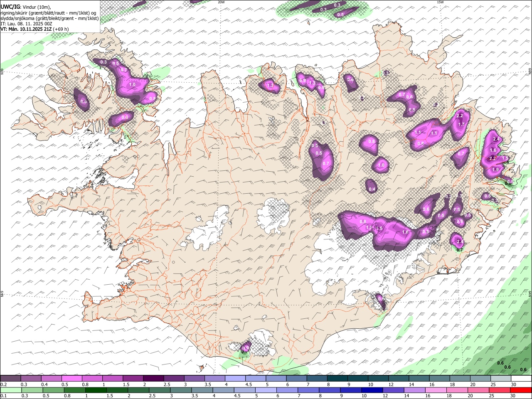532x399 pixels.
Task: Select the 'rigning/skúrir' legend description line
Action: coord(48,12)
